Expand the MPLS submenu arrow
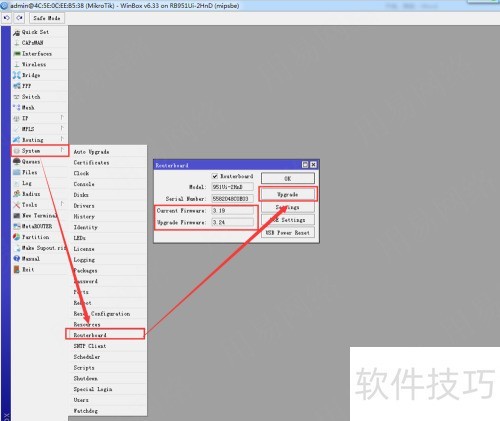Screen dimensions: 500x421 62,128
